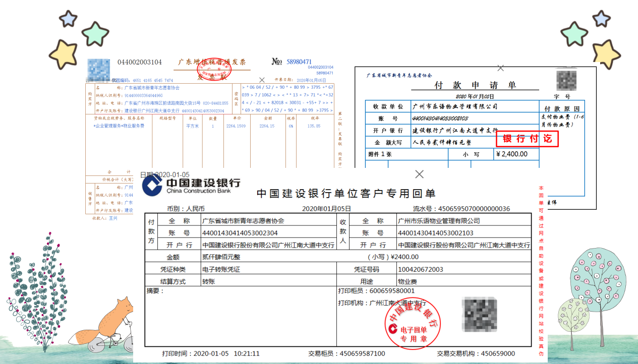Click the red 电子回单专用章 seal
This screenshot has width=638, height=364.
tap(413, 323)
